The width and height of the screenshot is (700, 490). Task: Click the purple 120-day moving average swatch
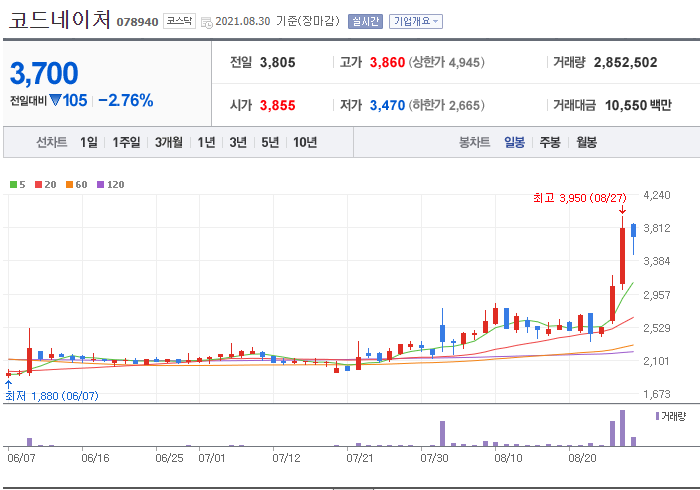(100, 184)
